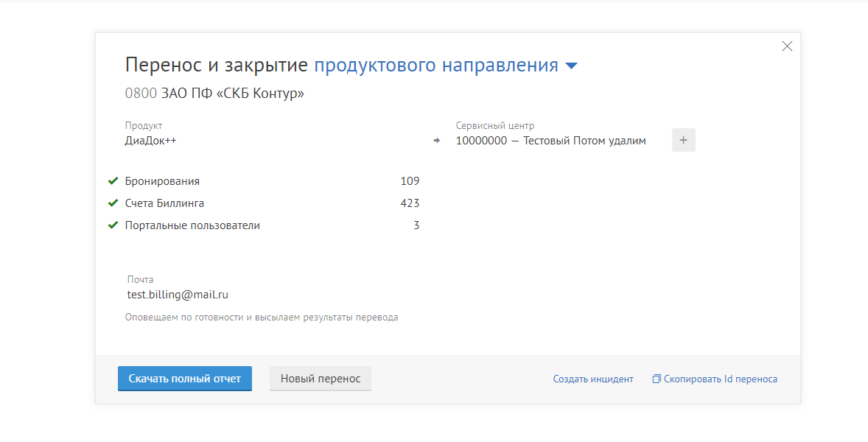Click the Бронирования count 109
The image size is (868, 442).
click(410, 181)
